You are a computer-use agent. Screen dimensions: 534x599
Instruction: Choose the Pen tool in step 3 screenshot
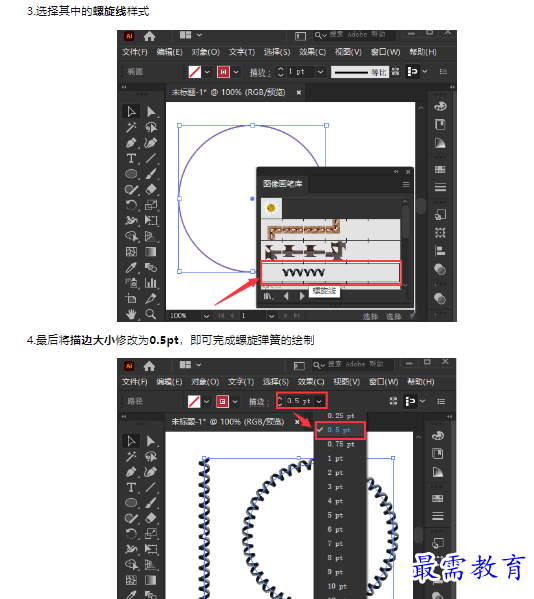tap(131, 143)
